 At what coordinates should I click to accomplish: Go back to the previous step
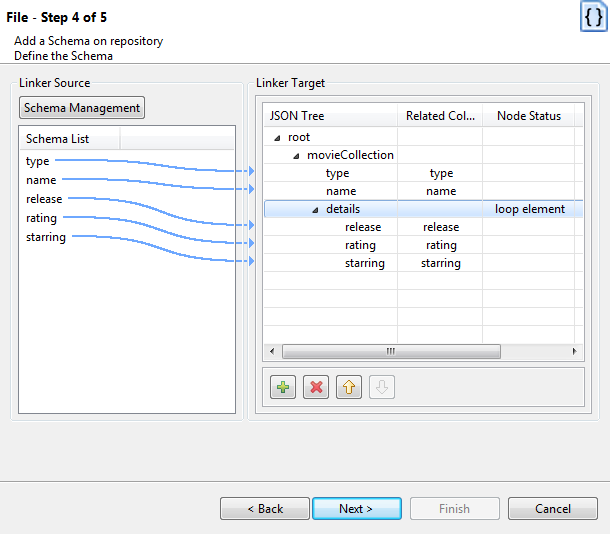click(265, 508)
